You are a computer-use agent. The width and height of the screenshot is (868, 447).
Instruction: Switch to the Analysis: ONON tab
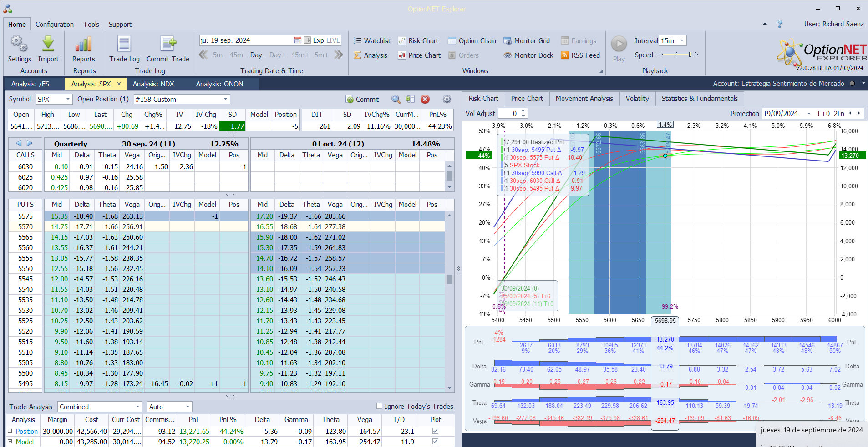220,84
